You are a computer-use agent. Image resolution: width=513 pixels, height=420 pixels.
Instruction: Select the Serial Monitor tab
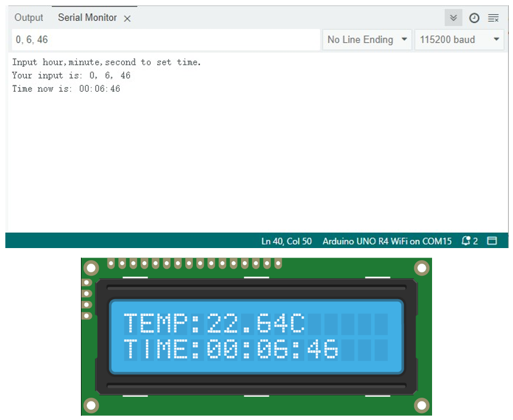pyautogui.click(x=87, y=18)
